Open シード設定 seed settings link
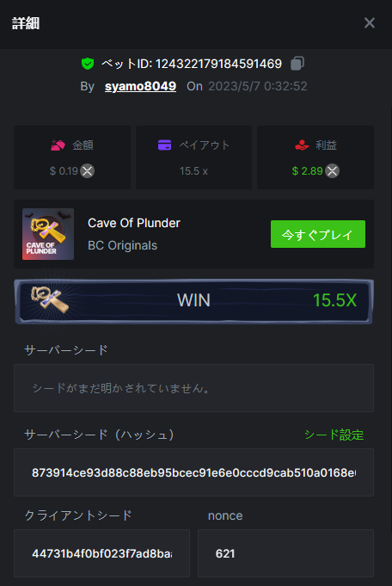This screenshot has height=586, width=392. coord(334,435)
